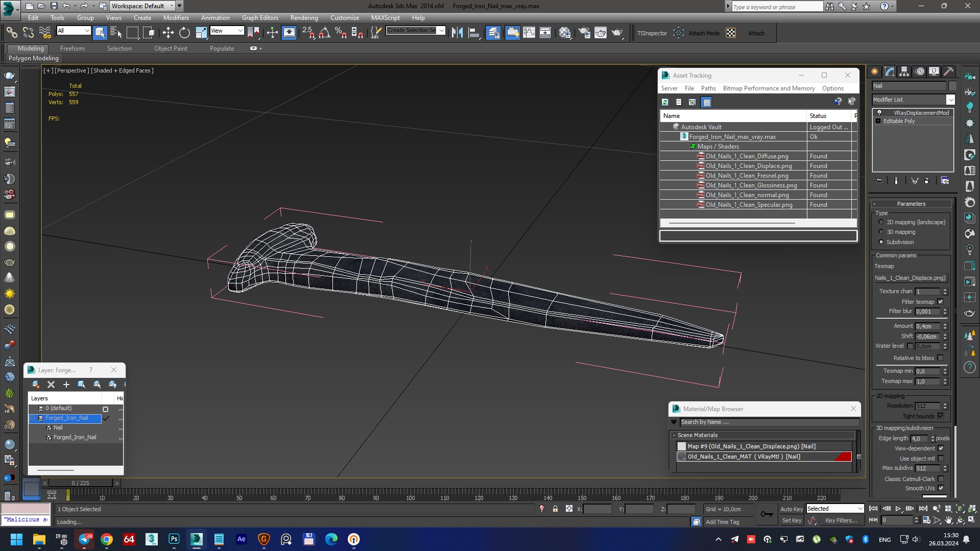The image size is (980, 551).
Task: Click the Mirror tool icon
Action: pos(457,33)
